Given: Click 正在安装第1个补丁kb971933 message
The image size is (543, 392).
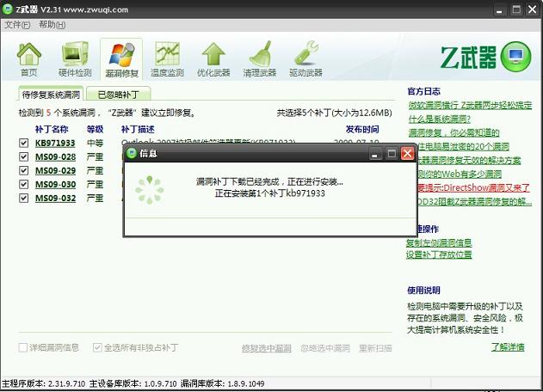Looking at the screenshot, I should pyautogui.click(x=269, y=193).
